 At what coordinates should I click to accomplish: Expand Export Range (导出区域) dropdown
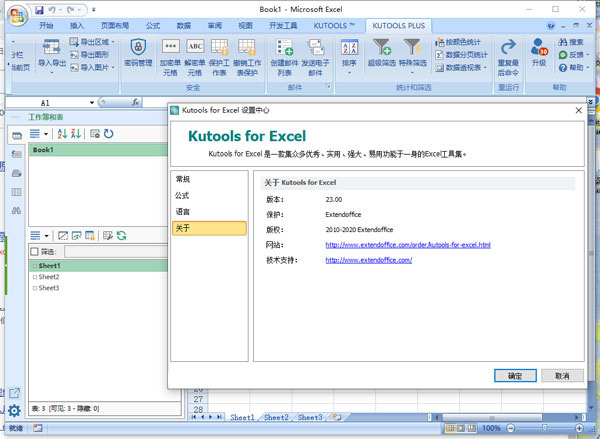click(113, 42)
